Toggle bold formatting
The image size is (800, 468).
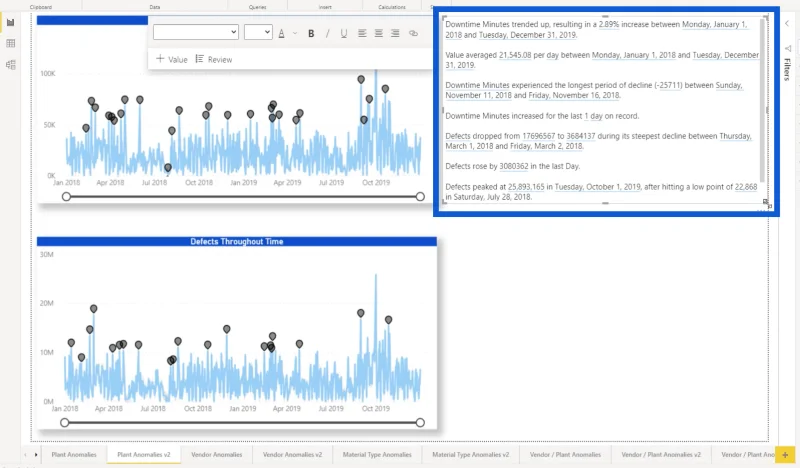311,33
